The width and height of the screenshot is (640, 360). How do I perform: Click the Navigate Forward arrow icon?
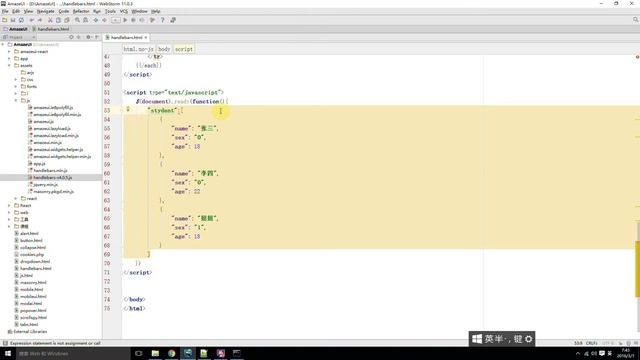[x=104, y=20]
